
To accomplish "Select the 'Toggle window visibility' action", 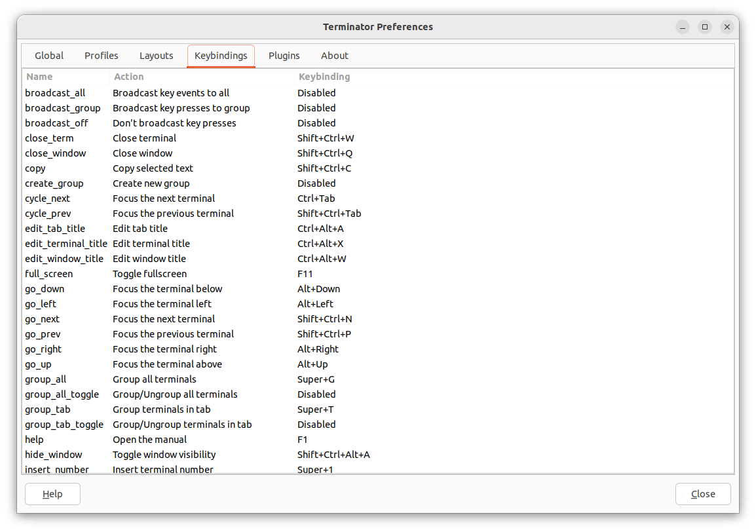I will 164,455.
